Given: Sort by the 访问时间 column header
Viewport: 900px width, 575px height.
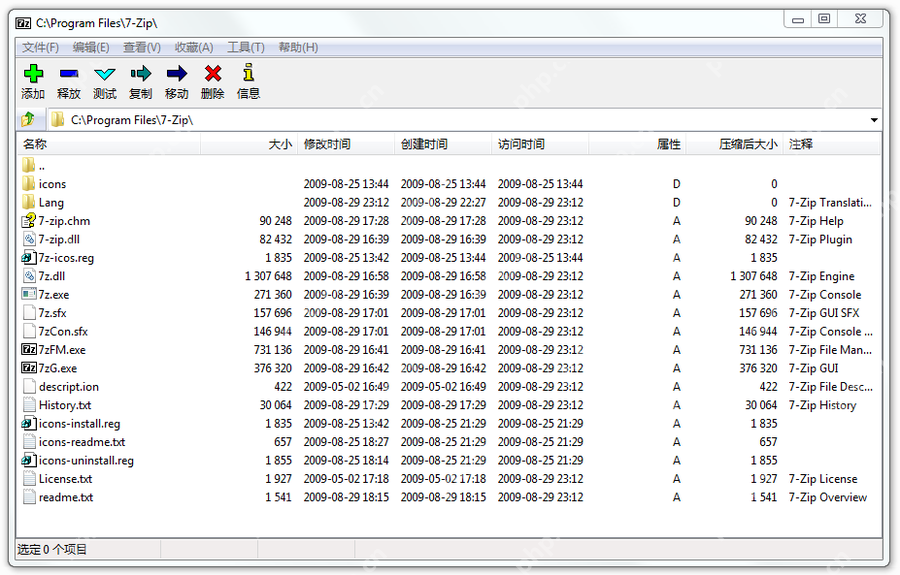Looking at the screenshot, I should 540,144.
